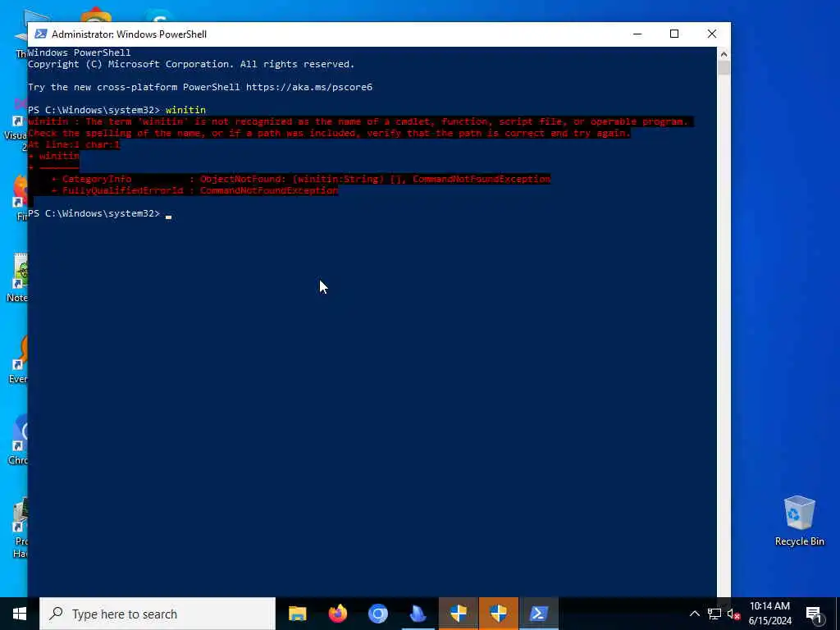This screenshot has height=630, width=840.
Task: Open the blue sail app on the taskbar
Action: point(418,614)
